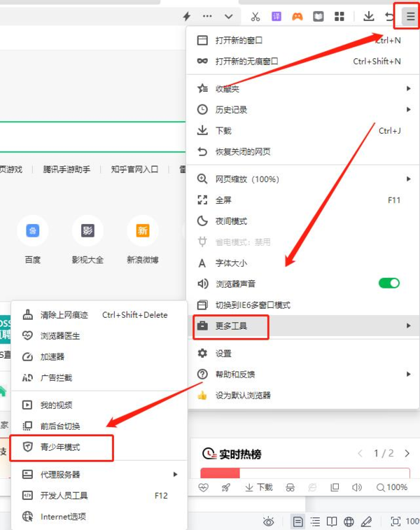The height and width of the screenshot is (530, 420).
Task: Expand the 历史记录 submenu arrow
Action: coord(409,109)
